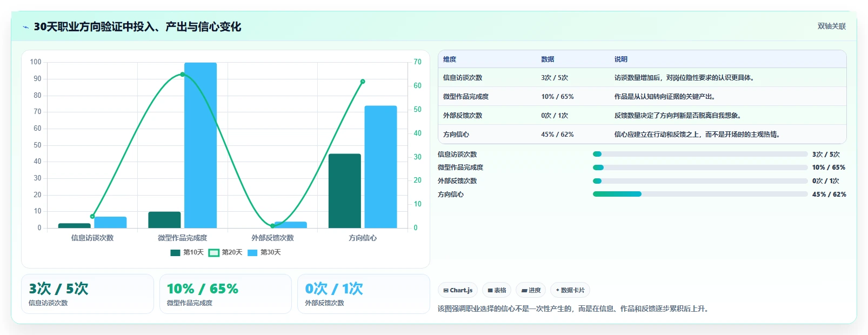Click the description text 访谈数量增加后
The height and width of the screenshot is (335, 868).
[x=684, y=78]
